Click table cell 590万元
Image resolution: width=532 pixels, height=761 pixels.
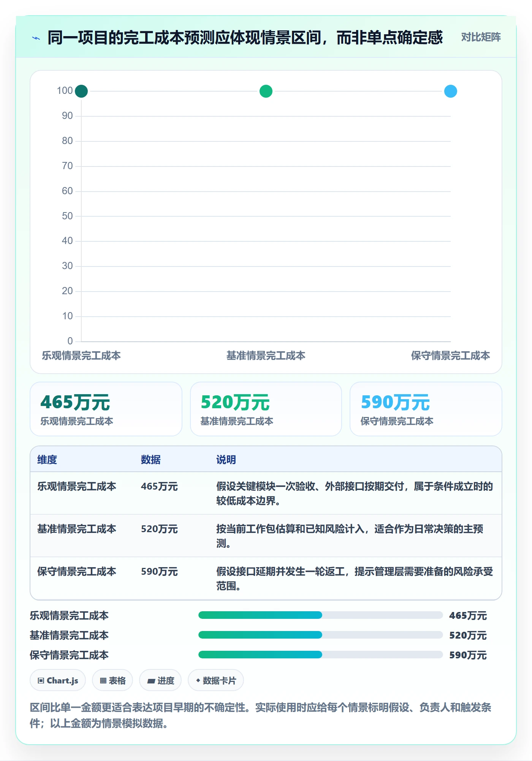click(x=159, y=572)
